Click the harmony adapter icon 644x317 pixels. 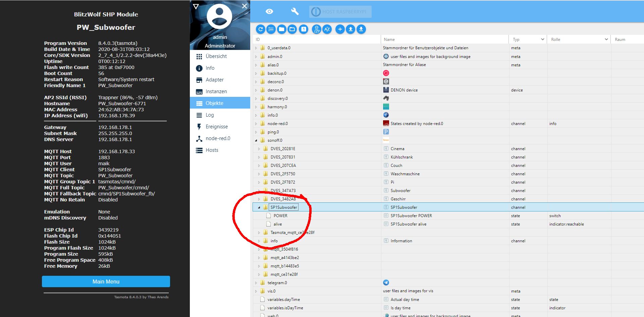coord(386,107)
